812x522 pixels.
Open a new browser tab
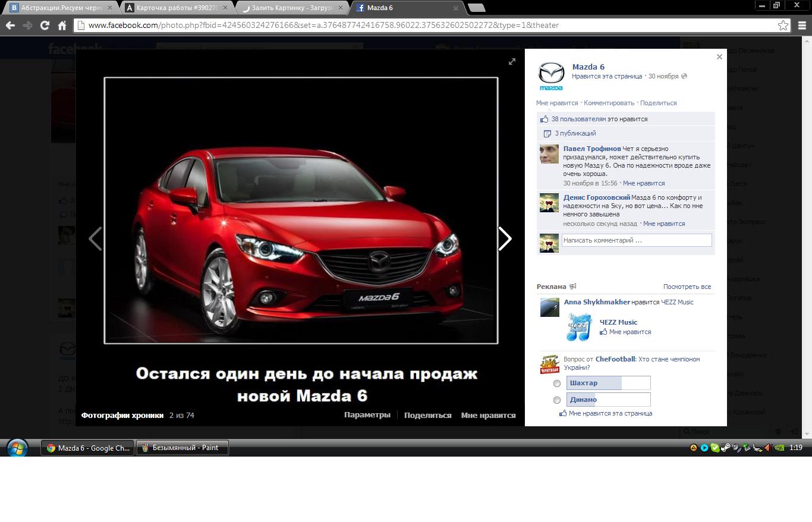tap(476, 8)
